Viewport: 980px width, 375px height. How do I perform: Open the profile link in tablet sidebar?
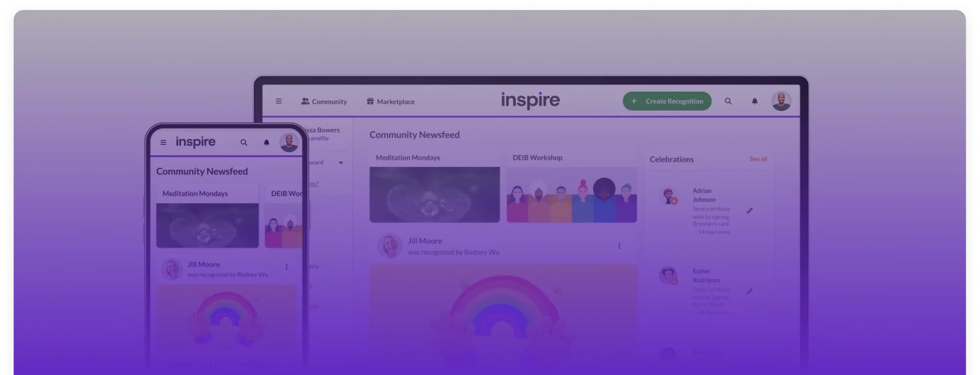pos(320,138)
